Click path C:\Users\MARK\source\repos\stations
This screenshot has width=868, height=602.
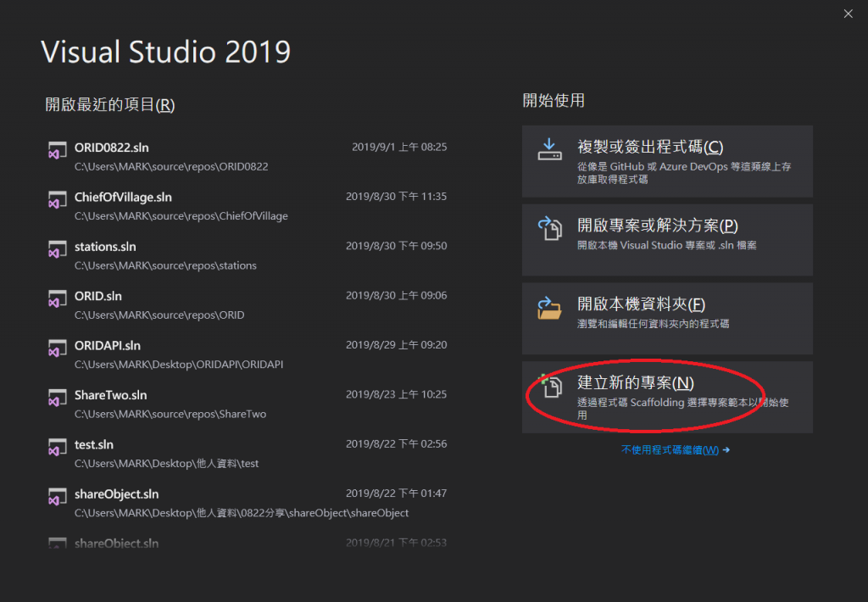165,265
